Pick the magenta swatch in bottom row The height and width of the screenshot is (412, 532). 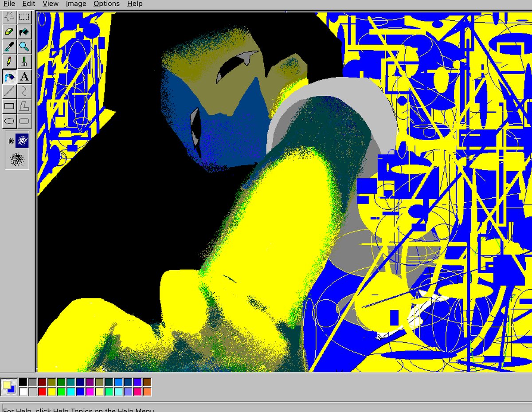coord(90,392)
